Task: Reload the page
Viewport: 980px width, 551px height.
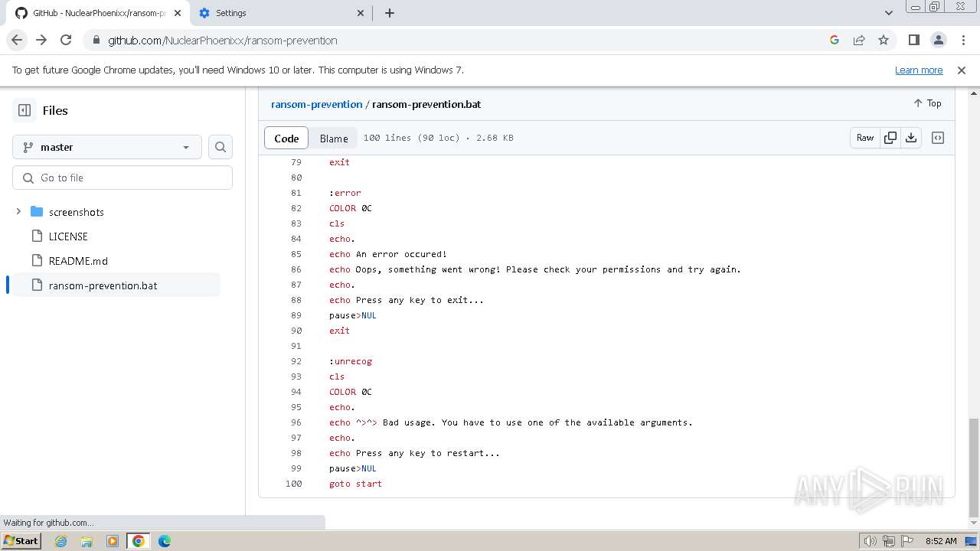Action: tap(66, 40)
